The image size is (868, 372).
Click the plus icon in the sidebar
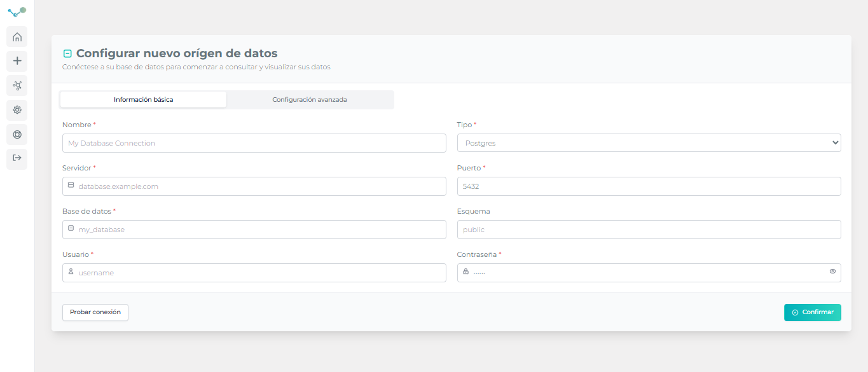[x=17, y=61]
